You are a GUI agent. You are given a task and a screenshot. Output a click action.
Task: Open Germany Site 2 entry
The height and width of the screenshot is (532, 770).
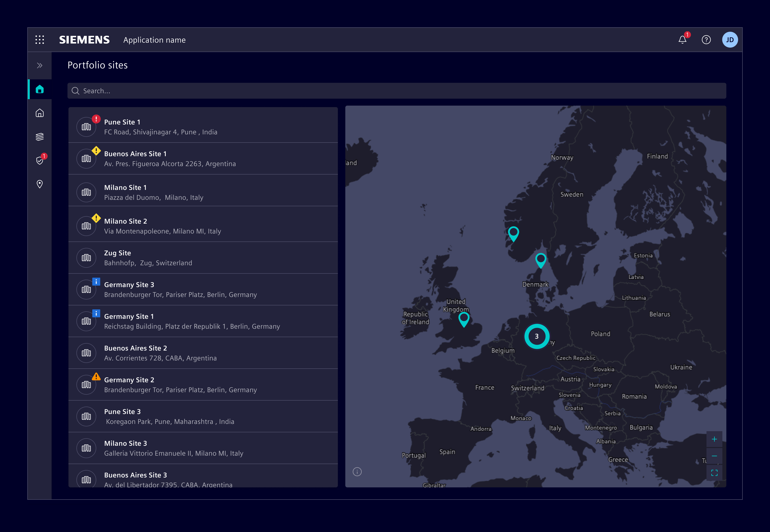tap(203, 385)
